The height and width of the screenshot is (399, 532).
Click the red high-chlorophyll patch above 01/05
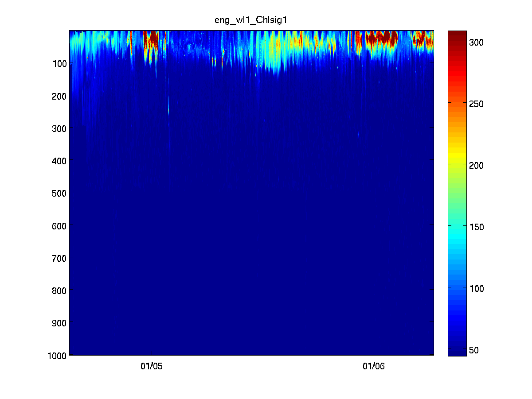(152, 40)
